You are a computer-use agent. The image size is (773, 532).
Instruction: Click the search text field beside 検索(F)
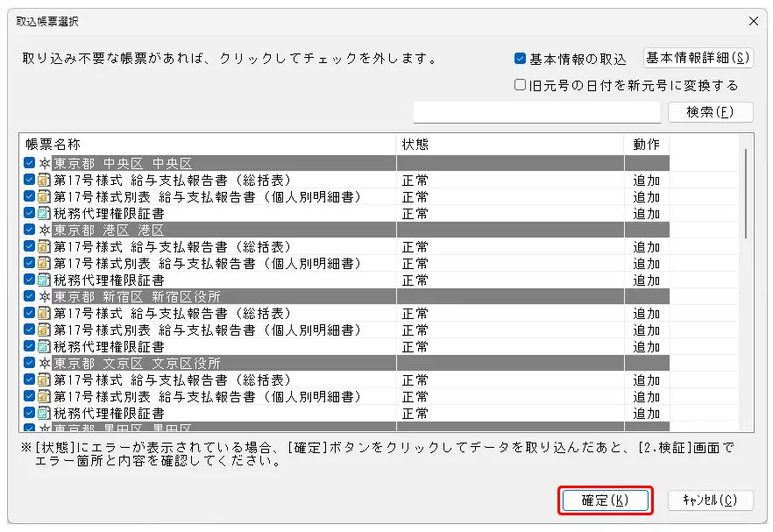536,112
